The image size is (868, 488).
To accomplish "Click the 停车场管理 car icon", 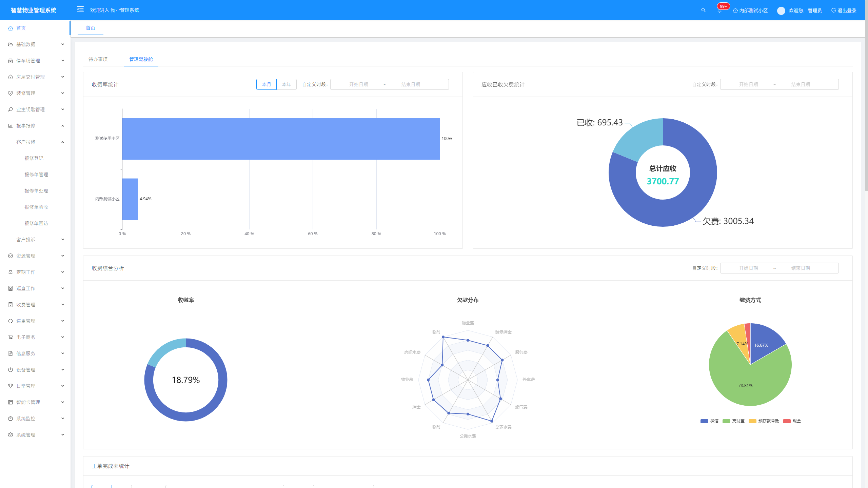I will [11, 61].
